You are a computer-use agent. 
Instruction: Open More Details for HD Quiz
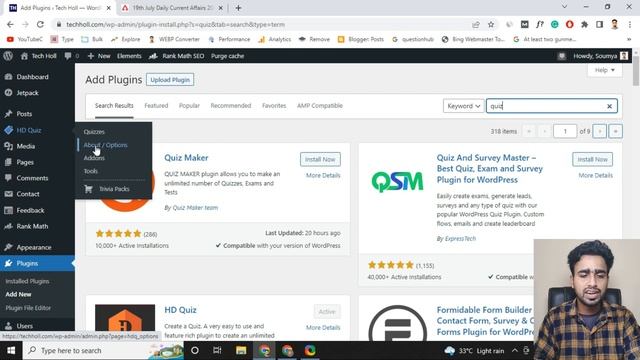323,328
